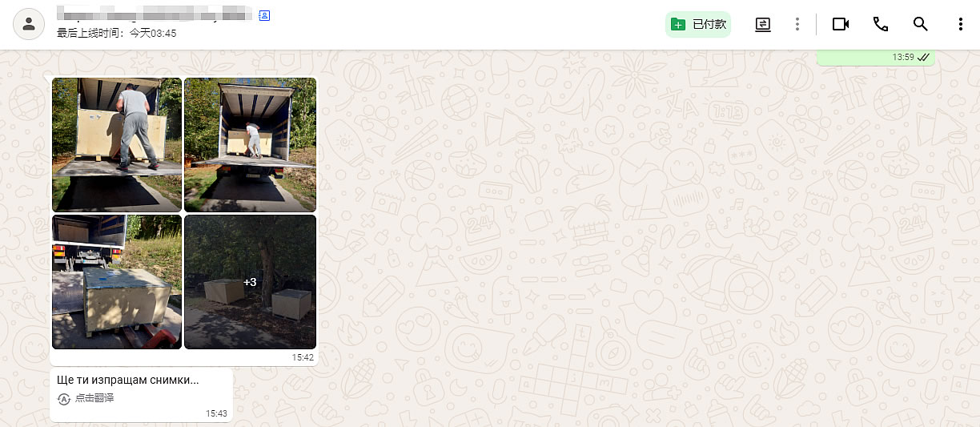Start a voice call via phone icon

pos(881,24)
